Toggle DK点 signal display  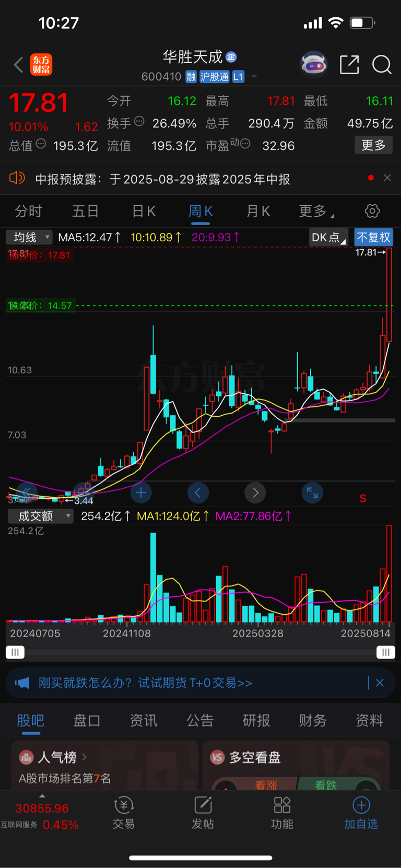pyautogui.click(x=328, y=238)
